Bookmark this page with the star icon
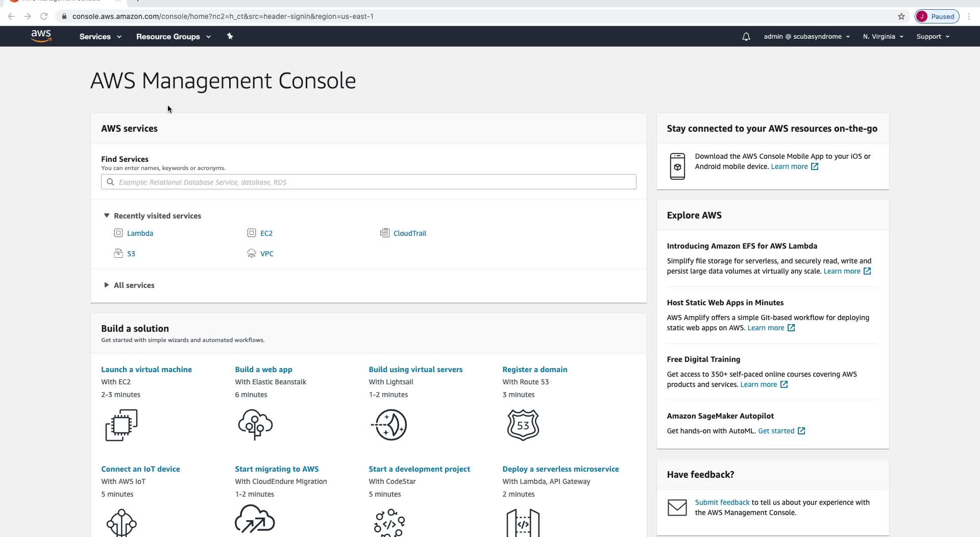Viewport: 980px width, 537px height. [901, 16]
